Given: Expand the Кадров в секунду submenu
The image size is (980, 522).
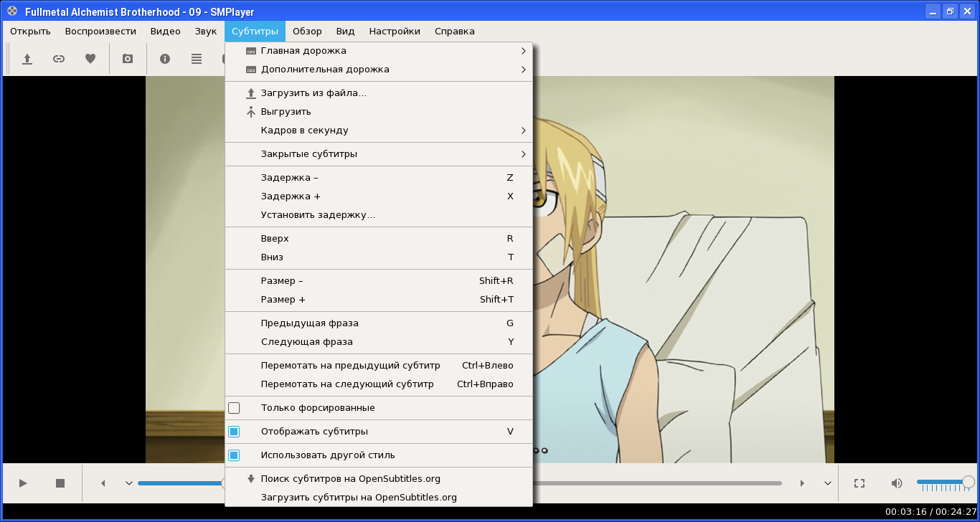Looking at the screenshot, I should [379, 130].
